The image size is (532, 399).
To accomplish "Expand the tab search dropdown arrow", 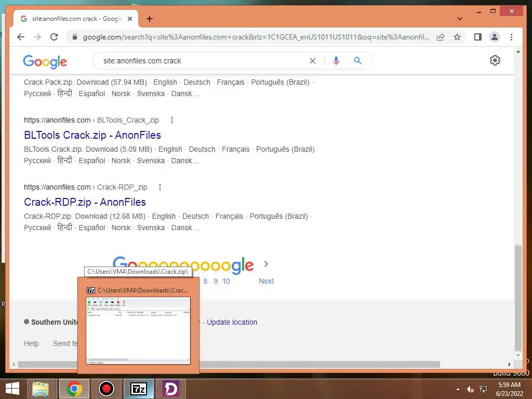I will pos(460,19).
